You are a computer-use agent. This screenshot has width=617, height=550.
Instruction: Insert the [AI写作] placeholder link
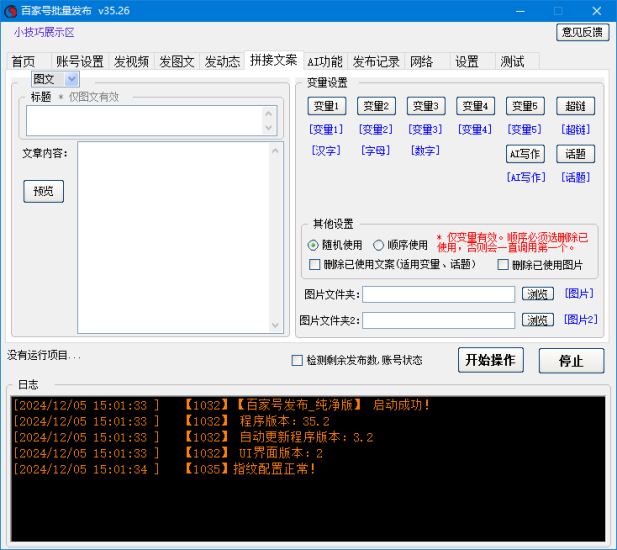pos(526,177)
